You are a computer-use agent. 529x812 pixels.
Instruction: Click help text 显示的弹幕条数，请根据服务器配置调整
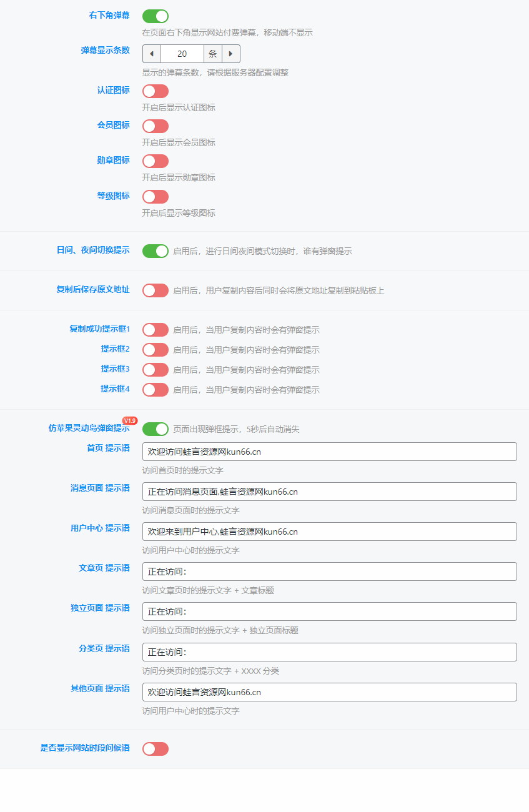pyautogui.click(x=215, y=72)
